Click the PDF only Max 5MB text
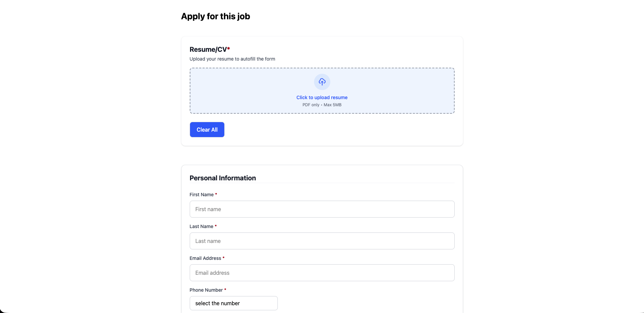The width and height of the screenshot is (644, 313). pos(321,105)
